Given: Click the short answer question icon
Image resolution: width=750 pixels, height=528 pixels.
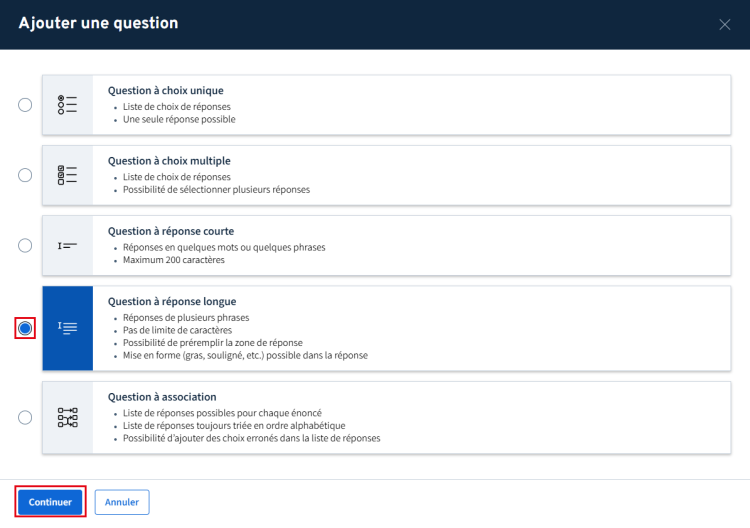Looking at the screenshot, I should [x=67, y=245].
